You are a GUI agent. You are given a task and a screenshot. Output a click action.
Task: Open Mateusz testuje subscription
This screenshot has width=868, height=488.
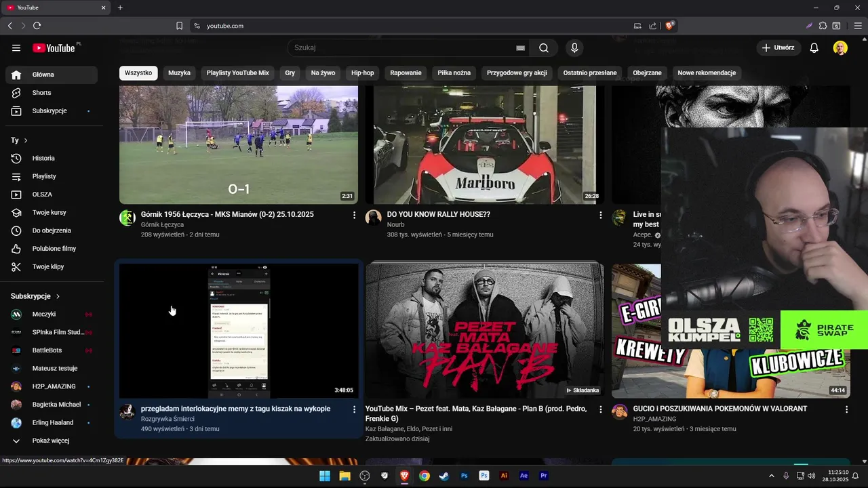pos(52,368)
